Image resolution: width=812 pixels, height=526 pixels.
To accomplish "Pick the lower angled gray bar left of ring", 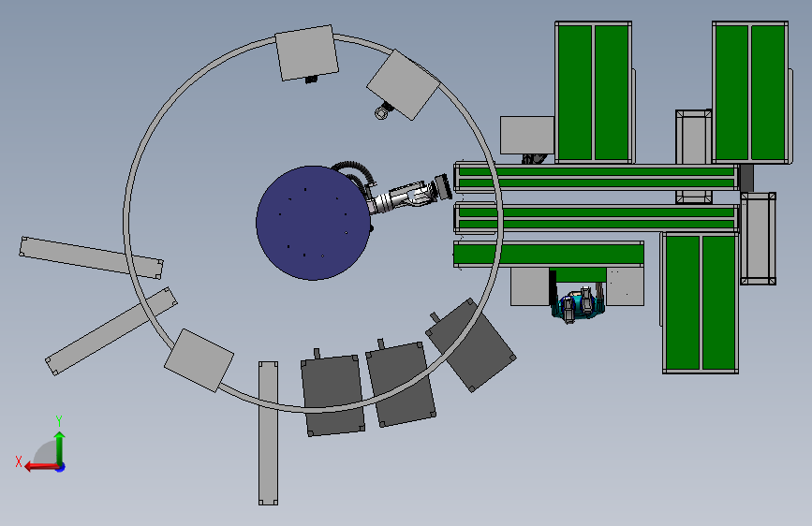I will click(x=111, y=331).
